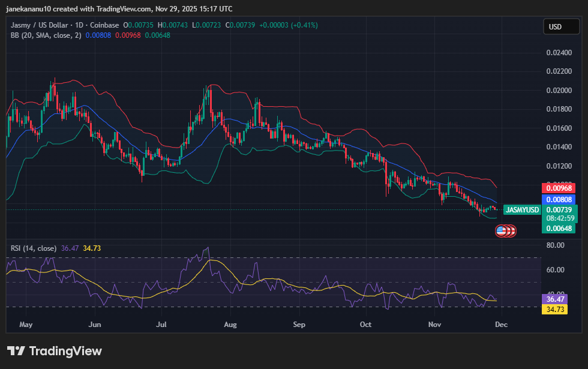Open the 1D timeframe selector
Viewport: 588px width, 369px height.
(78, 25)
